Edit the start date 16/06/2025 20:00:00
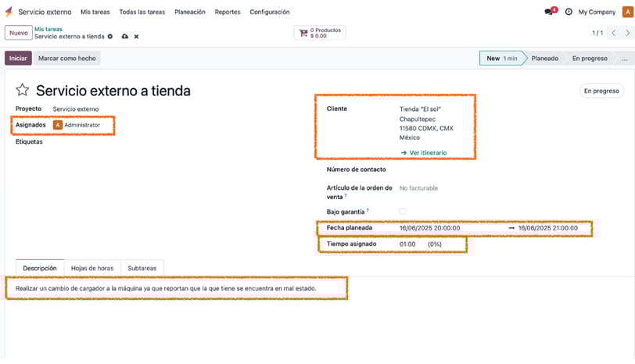 [x=429, y=228]
